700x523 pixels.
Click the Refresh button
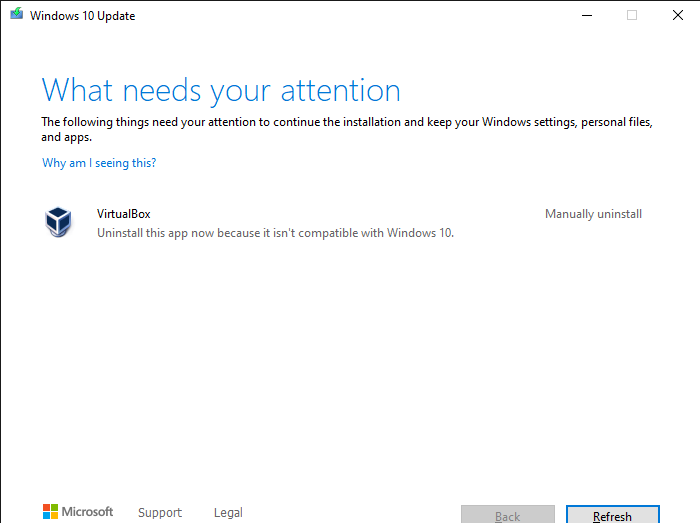(612, 515)
